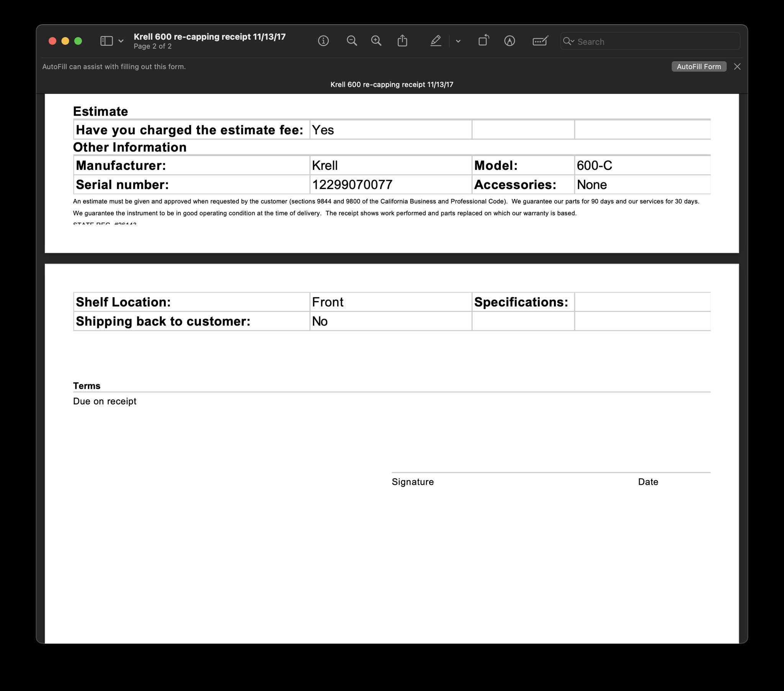The width and height of the screenshot is (784, 691).
Task: Minimize the Preview window
Action: pyautogui.click(x=65, y=41)
